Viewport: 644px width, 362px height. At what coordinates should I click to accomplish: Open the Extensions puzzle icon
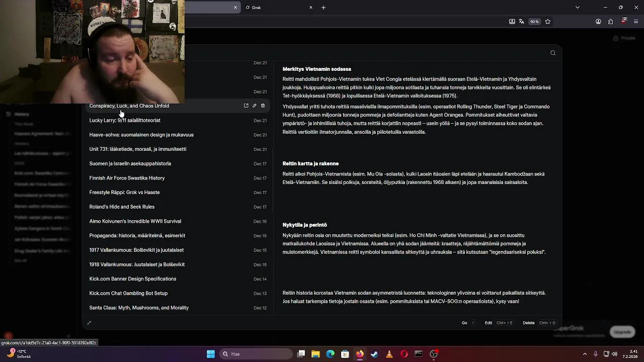pos(610,22)
